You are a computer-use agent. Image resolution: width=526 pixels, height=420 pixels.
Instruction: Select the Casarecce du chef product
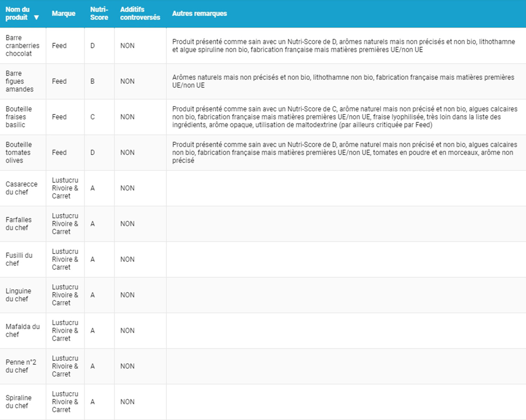[x=21, y=188]
